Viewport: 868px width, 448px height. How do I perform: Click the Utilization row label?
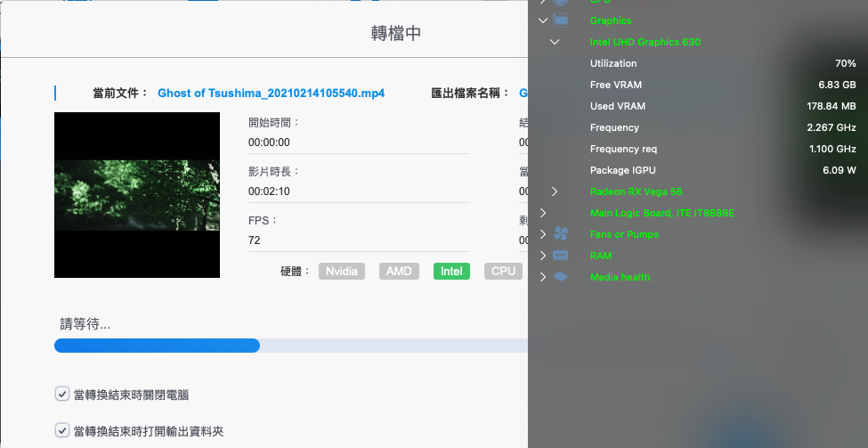click(x=613, y=63)
